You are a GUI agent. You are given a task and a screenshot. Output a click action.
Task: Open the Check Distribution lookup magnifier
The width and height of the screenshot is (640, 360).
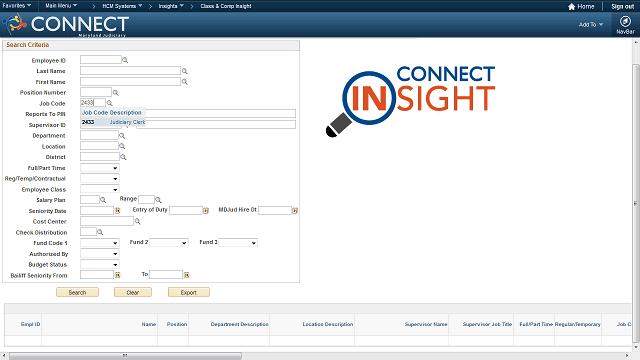tap(100, 232)
